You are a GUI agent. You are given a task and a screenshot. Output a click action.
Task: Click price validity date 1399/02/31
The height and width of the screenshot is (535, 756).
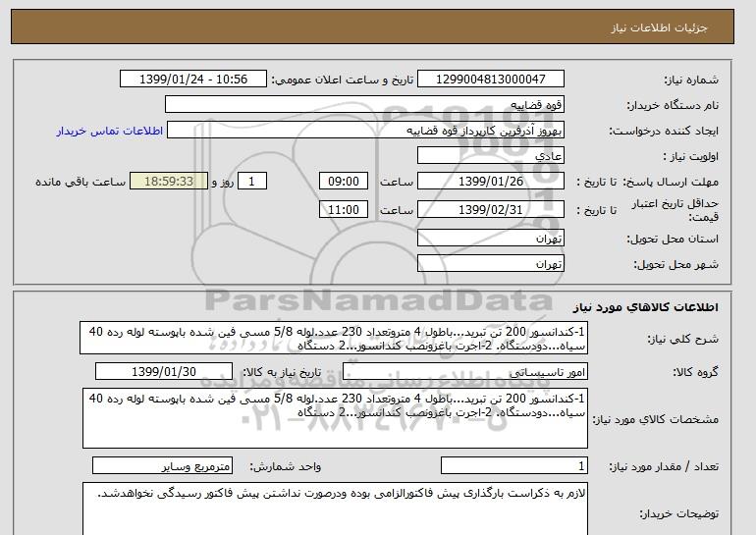pyautogui.click(x=490, y=210)
